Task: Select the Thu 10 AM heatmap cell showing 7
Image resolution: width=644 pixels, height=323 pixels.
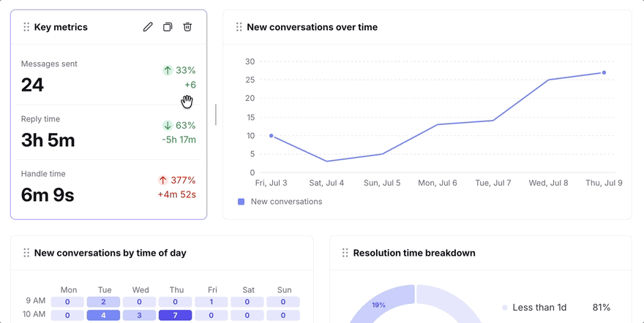Action: pos(176,315)
